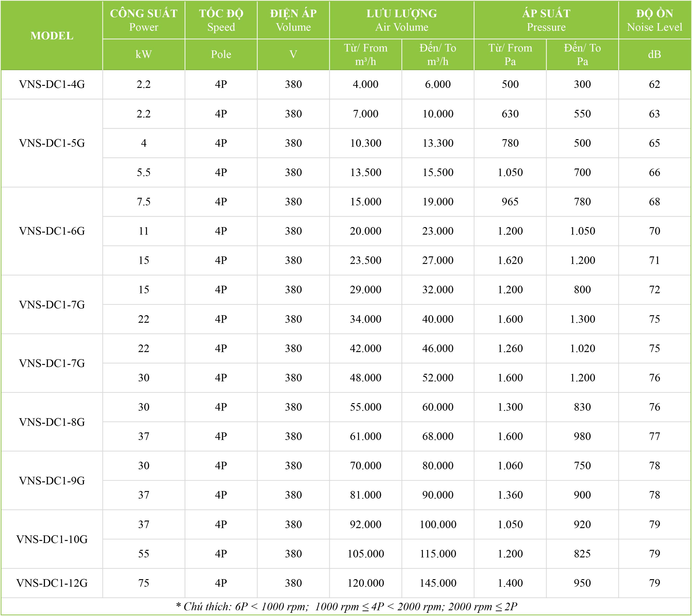Viewport: 692px width, 616px height.
Task: Select the noise level 62 cell
Action: tap(654, 84)
